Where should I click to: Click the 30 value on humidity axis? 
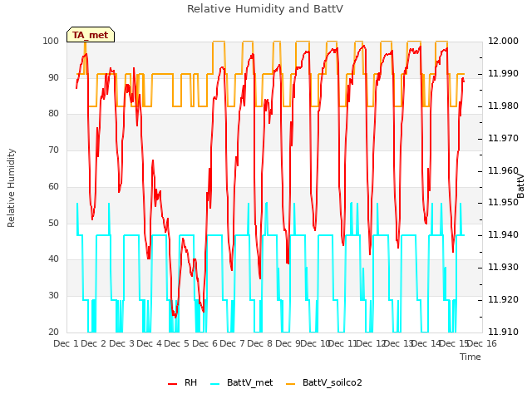[x=53, y=296]
